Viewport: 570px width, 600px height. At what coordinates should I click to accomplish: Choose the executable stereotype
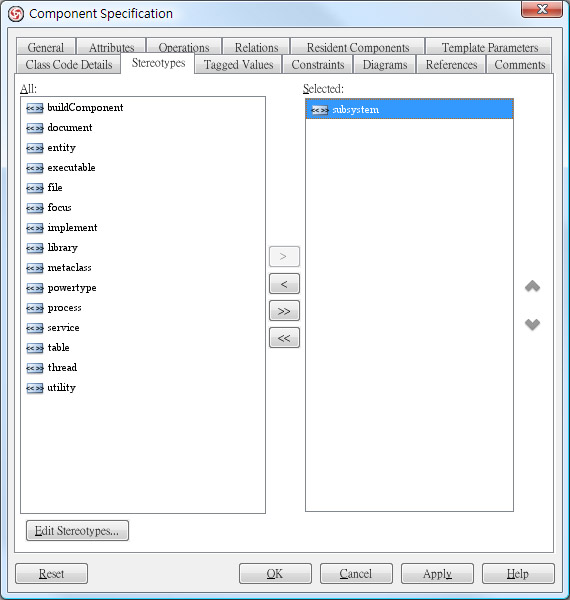click(x=71, y=168)
